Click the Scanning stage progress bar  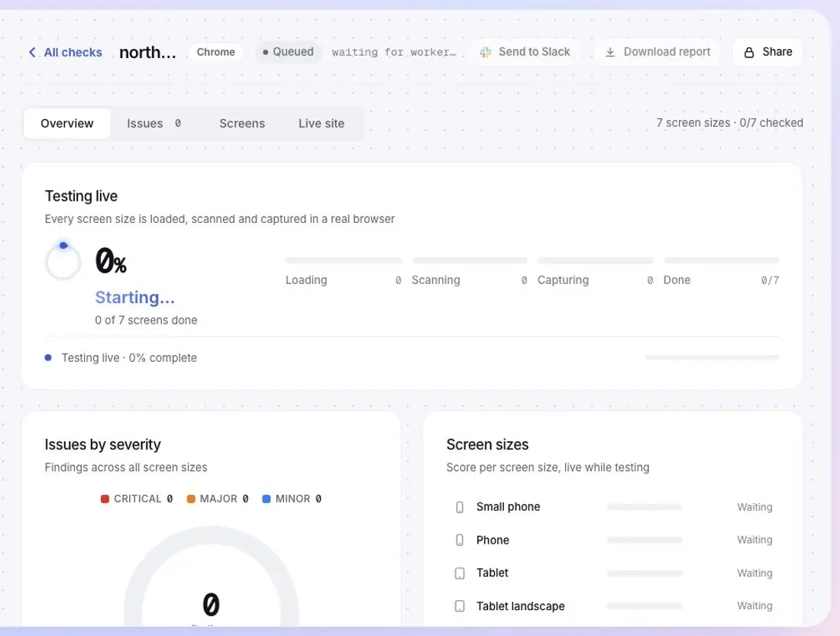pyautogui.click(x=470, y=260)
